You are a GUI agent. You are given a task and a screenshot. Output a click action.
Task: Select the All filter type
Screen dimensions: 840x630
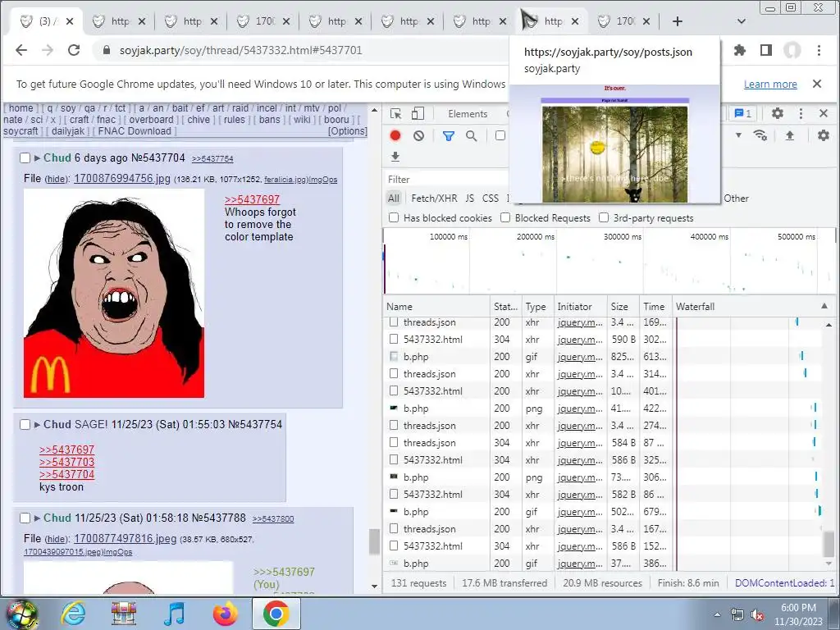tap(394, 199)
